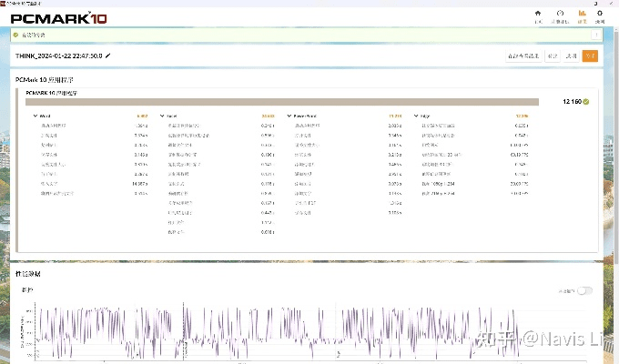Open the Options gear icon

[x=600, y=15]
